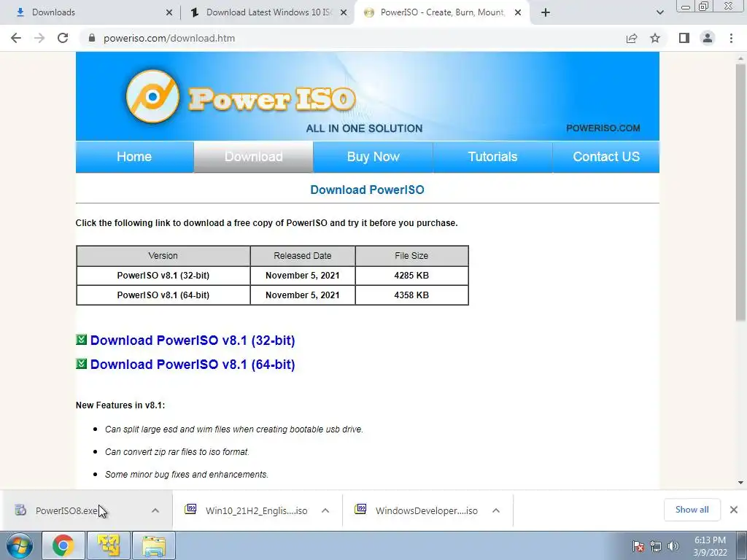Click the PowerISO v8.1 (64-bit) table cell

coord(163,295)
